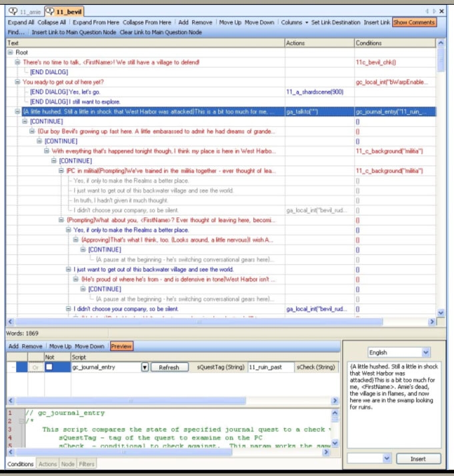Open the Columns dropdown in the toolbar
Viewport: 454px width, 476px height.
coord(295,22)
